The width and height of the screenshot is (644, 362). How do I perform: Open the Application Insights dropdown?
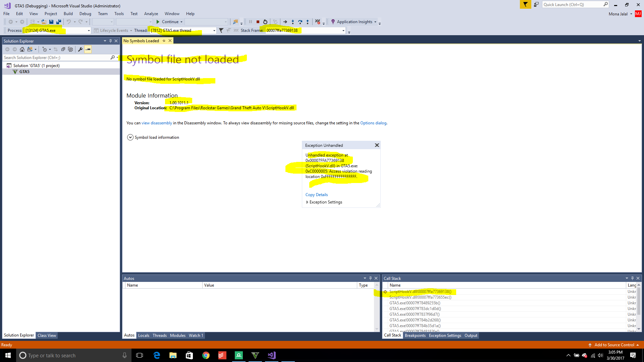click(x=375, y=22)
